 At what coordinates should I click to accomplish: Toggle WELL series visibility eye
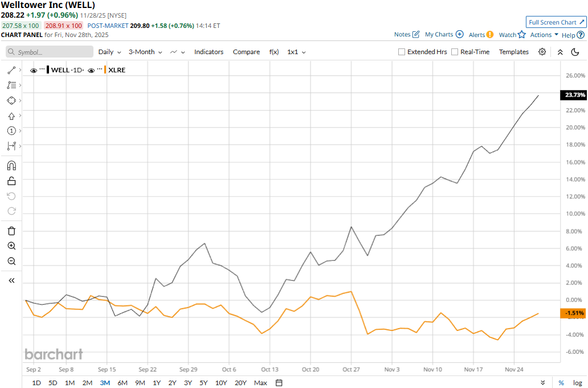click(34, 70)
